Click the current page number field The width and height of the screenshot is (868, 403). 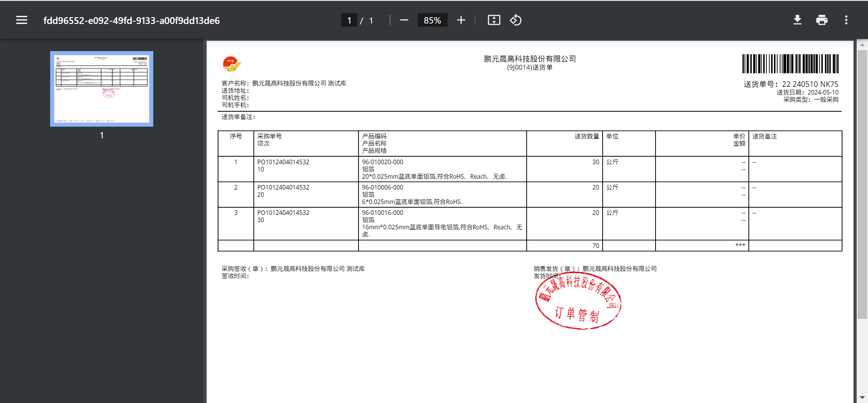[349, 20]
